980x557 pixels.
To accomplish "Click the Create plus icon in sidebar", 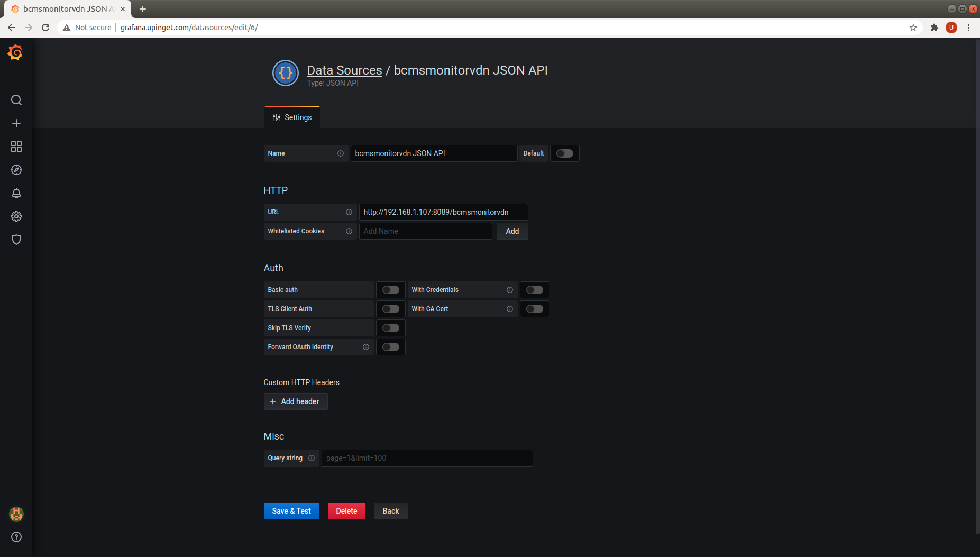I will [16, 123].
